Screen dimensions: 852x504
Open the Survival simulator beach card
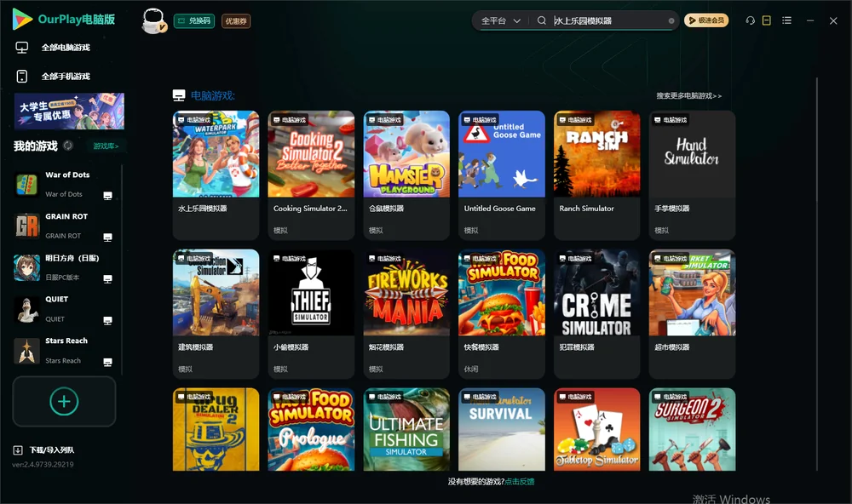(x=502, y=429)
